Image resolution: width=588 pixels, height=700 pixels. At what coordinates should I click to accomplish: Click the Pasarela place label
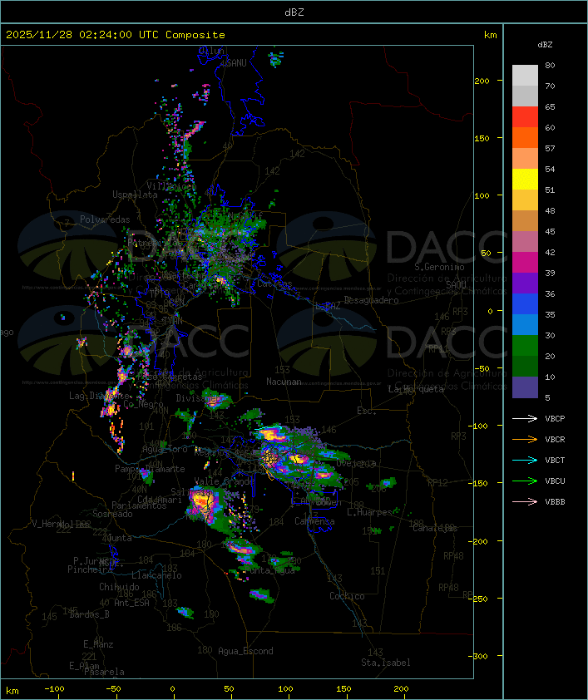click(x=104, y=672)
